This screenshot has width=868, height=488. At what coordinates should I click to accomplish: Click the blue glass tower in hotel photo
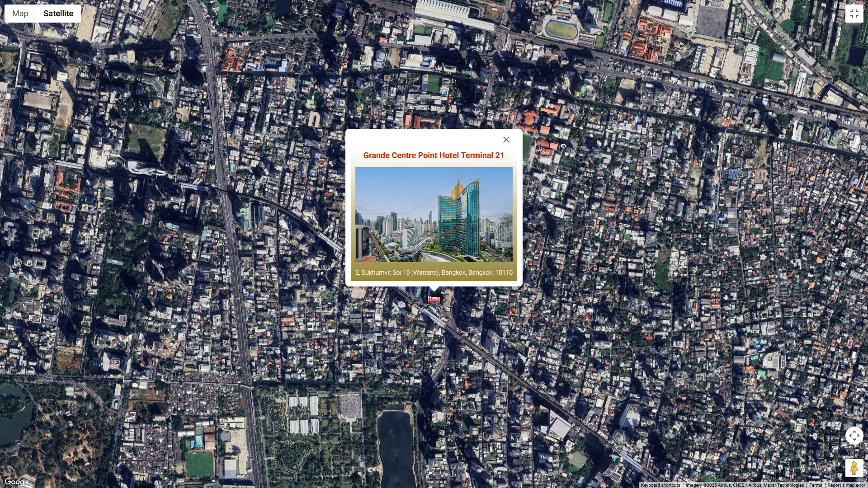pyautogui.click(x=459, y=219)
